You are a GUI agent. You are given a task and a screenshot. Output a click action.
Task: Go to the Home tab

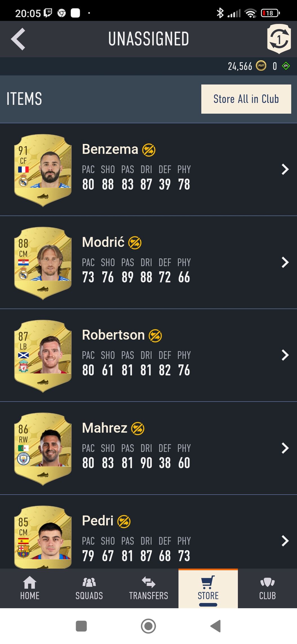pos(30,588)
